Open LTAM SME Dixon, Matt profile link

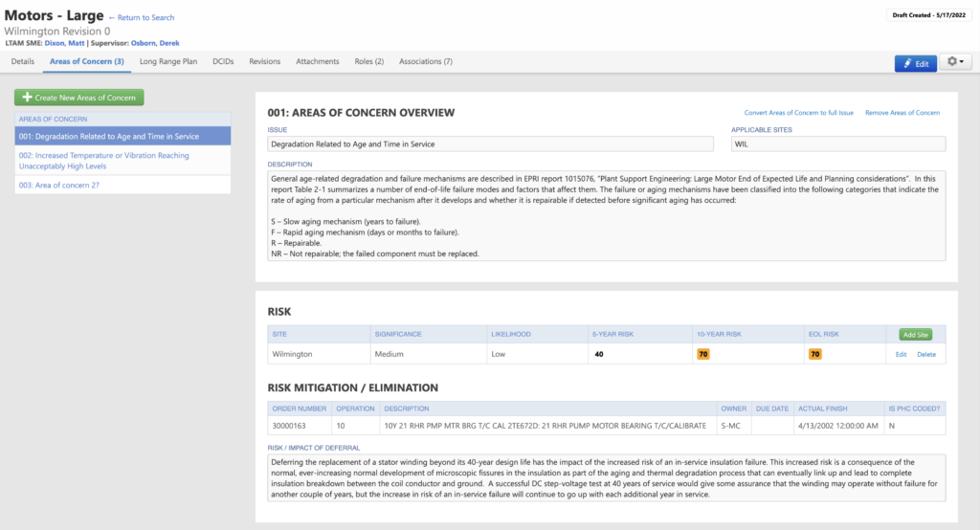(x=64, y=42)
